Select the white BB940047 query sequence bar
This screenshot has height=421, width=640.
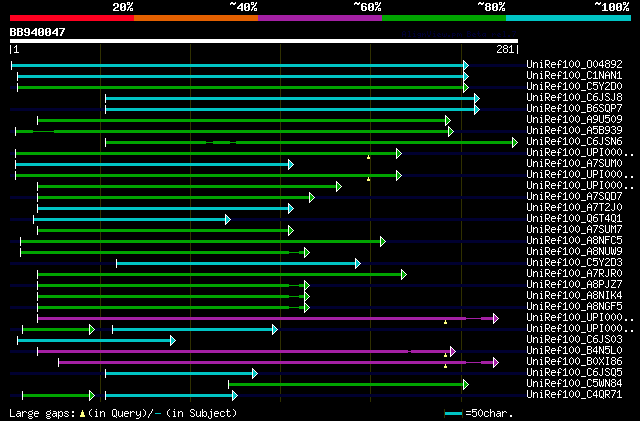(x=264, y=41)
